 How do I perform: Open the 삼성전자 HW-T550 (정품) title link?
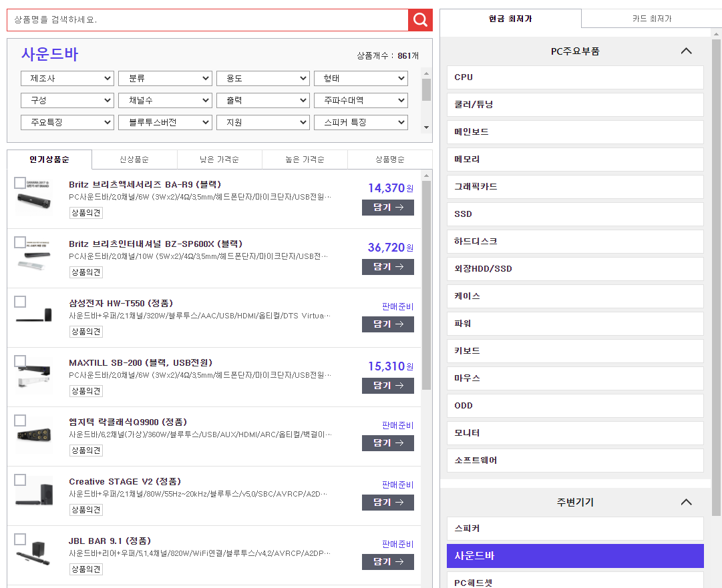(121, 303)
